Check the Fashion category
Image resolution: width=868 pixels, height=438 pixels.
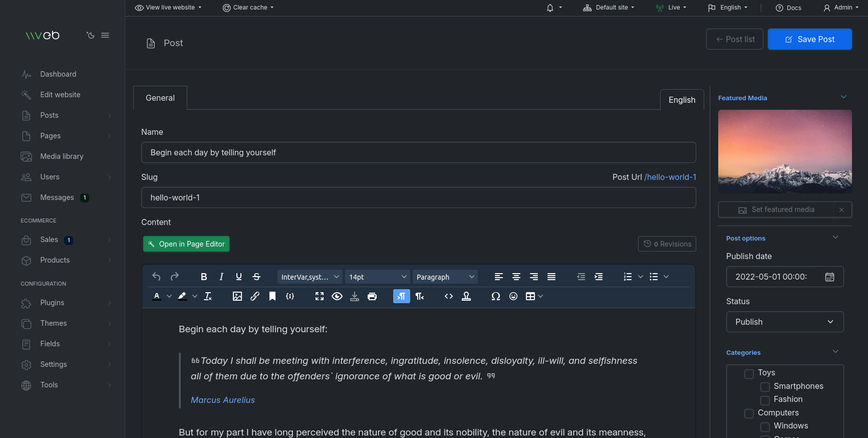[x=765, y=400]
